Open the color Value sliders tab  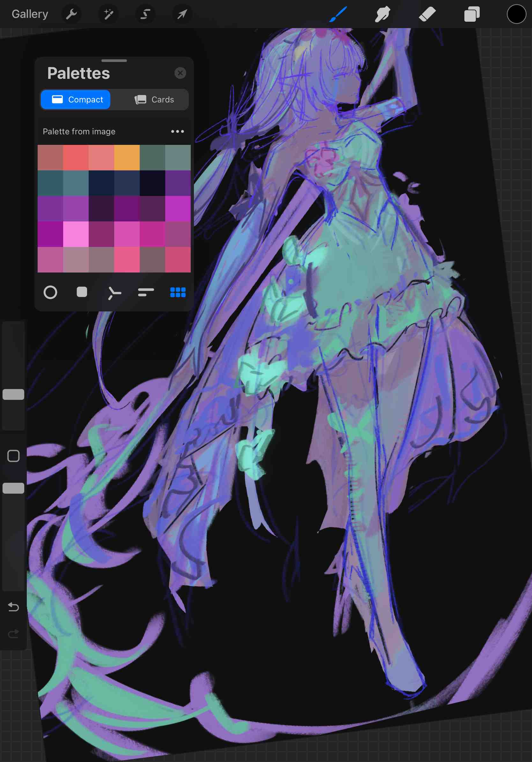point(146,292)
